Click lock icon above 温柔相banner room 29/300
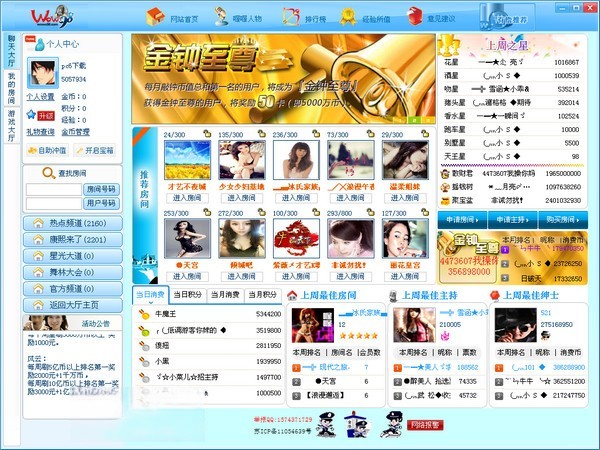This screenshot has width=600, height=450. 425,134
